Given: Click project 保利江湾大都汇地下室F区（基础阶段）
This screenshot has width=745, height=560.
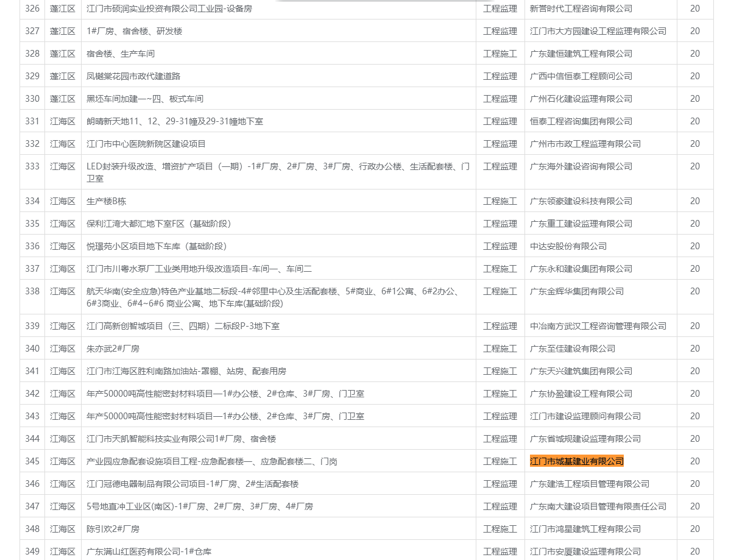Looking at the screenshot, I should [159, 224].
